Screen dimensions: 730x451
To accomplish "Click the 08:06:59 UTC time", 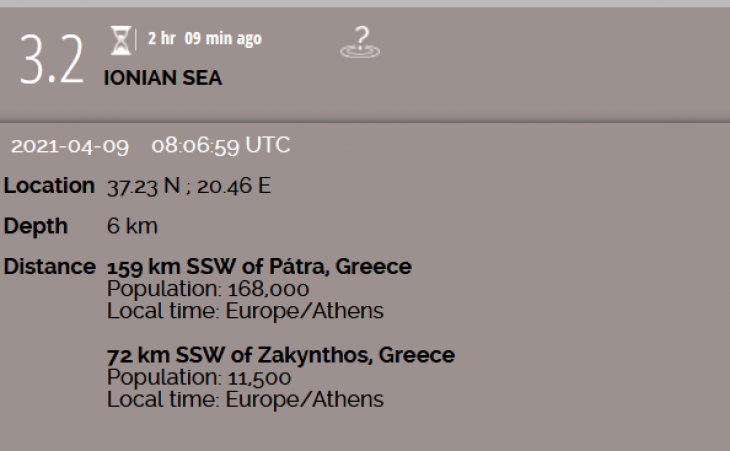I will [221, 146].
